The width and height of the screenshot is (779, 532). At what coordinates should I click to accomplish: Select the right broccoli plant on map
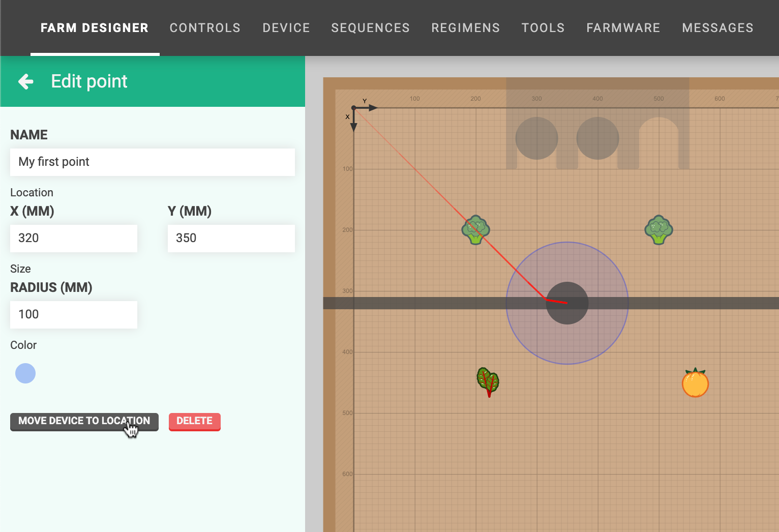pyautogui.click(x=658, y=230)
